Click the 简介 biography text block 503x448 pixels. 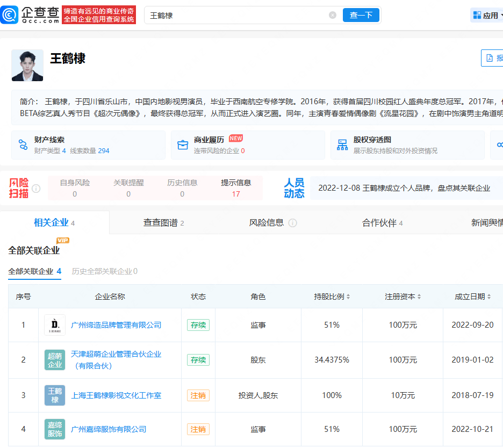click(257, 107)
